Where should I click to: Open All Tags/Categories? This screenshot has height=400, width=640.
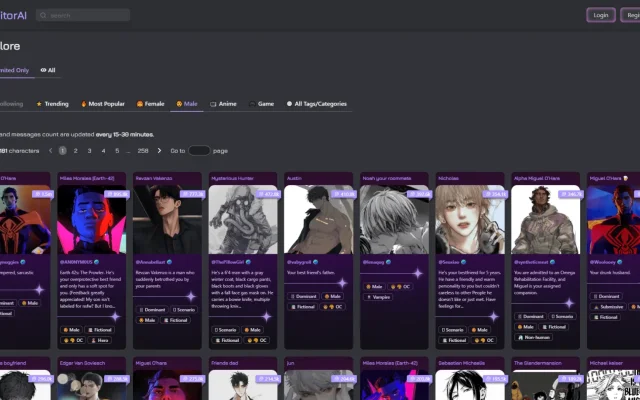click(x=317, y=104)
